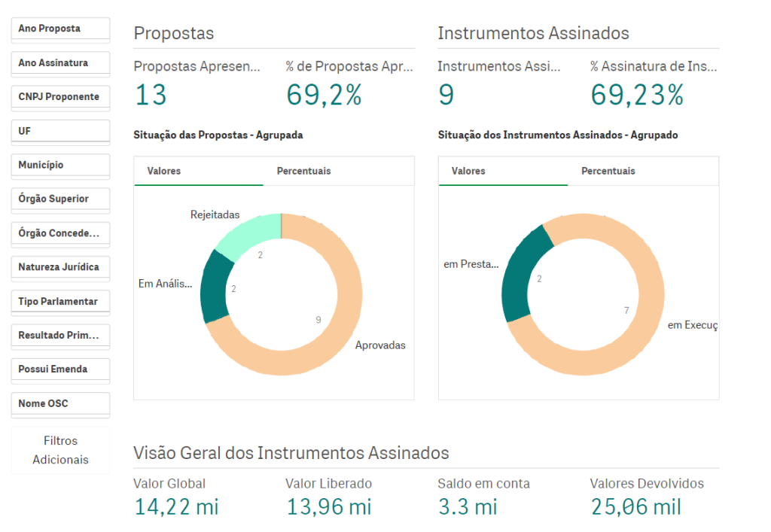The width and height of the screenshot is (771, 532).
Task: Open the UF filter pane
Action: pyautogui.click(x=60, y=131)
